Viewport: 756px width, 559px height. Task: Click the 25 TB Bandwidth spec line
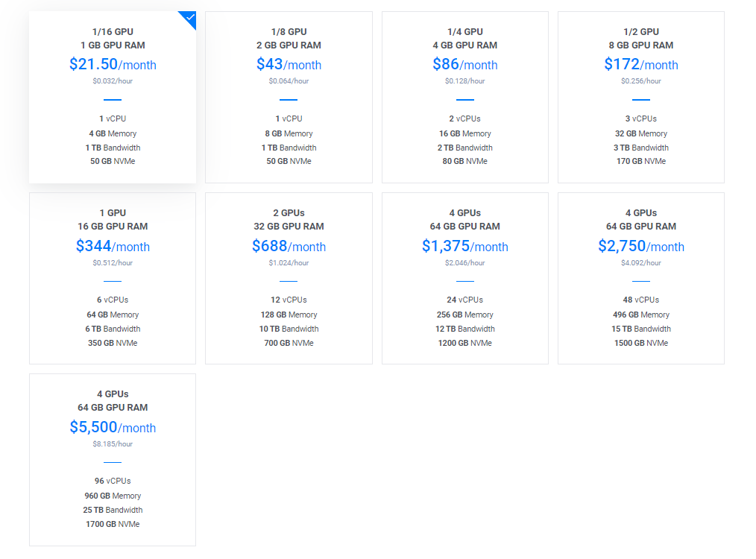(x=113, y=510)
